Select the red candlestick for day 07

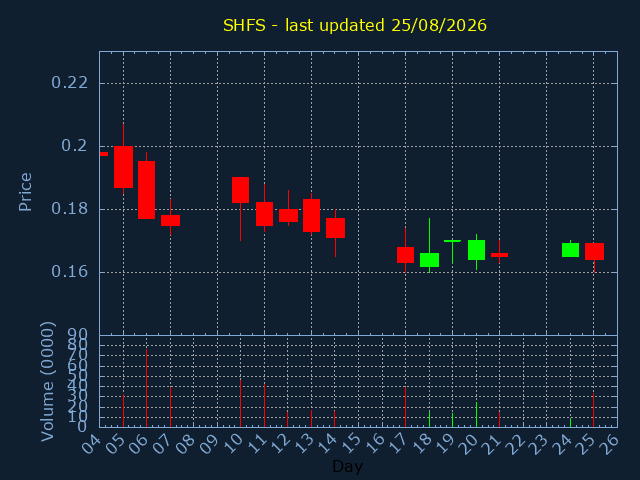tap(170, 220)
